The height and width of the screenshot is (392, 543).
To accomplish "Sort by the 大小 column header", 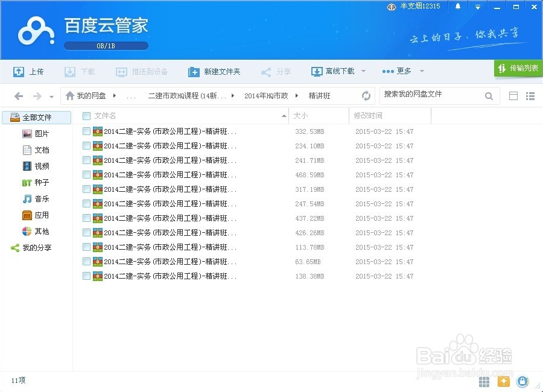I will coord(300,116).
